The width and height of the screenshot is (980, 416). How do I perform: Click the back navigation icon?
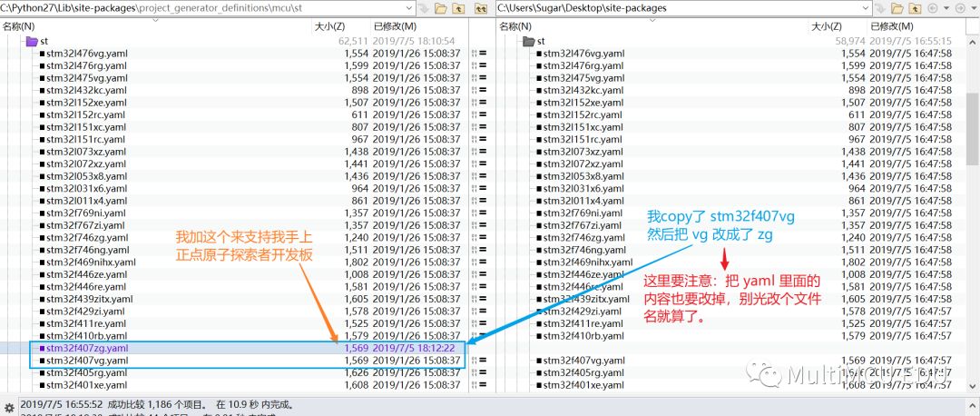tap(933, 8)
